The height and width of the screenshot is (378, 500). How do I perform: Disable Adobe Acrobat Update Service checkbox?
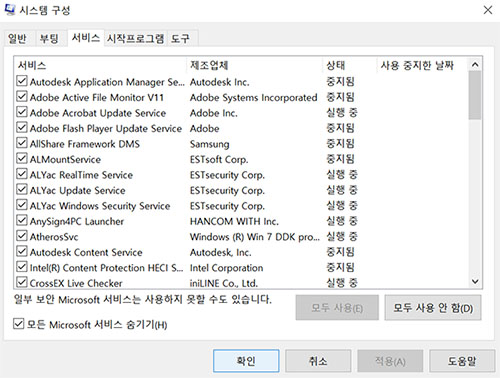22,112
